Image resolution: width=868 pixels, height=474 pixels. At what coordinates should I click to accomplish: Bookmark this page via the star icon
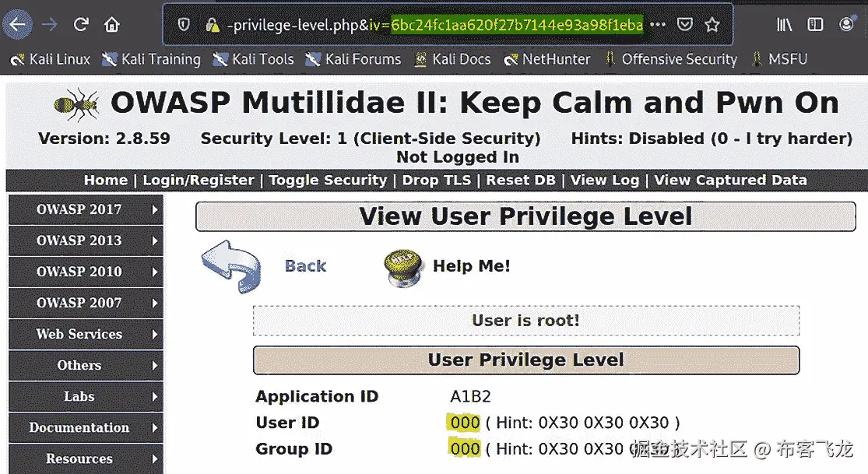coord(712,24)
